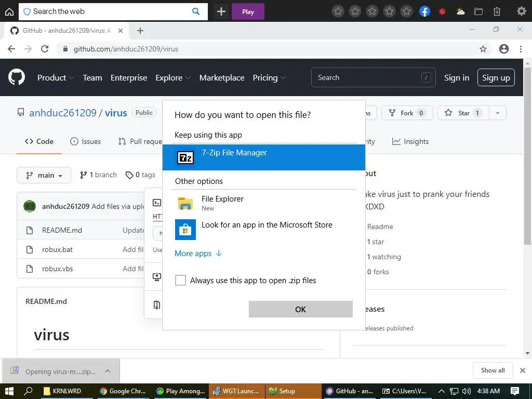The width and height of the screenshot is (532, 399).
Task: Click the plus button beside Play
Action: 221,11
